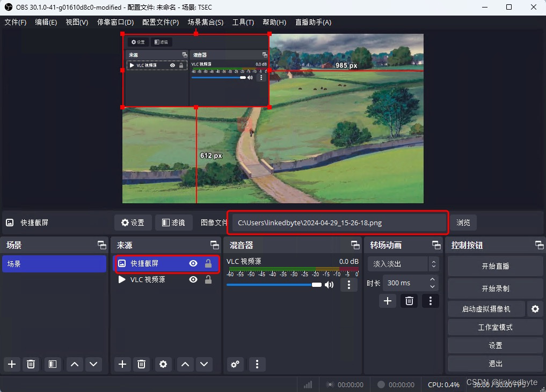This screenshot has height=392, width=546.
Task: Float the 场景 dock panel icon
Action: click(x=102, y=245)
